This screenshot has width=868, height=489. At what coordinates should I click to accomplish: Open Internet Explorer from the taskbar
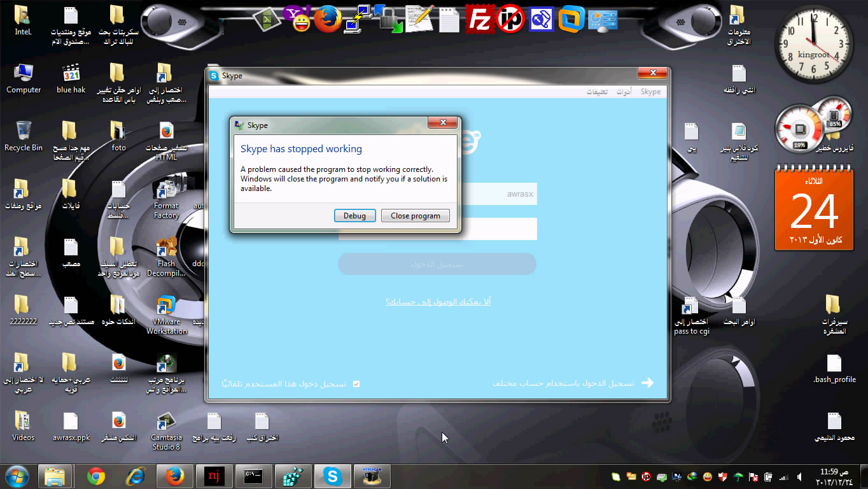coord(136,476)
